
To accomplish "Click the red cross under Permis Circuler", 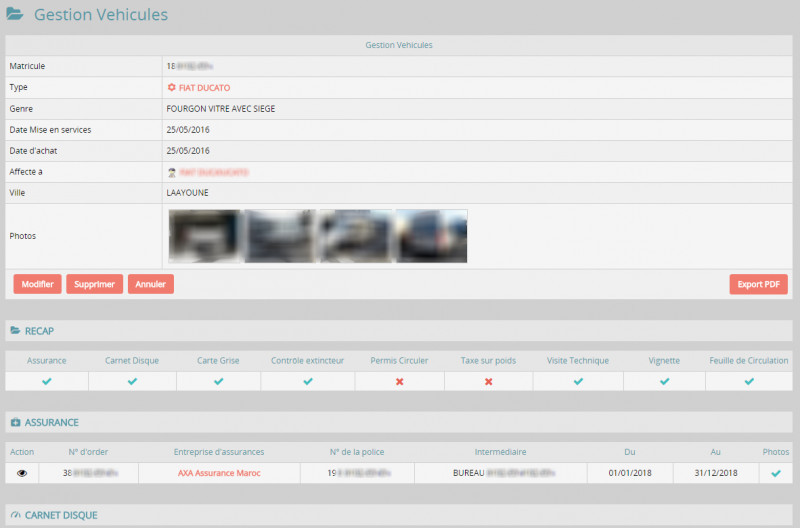I will [x=399, y=381].
